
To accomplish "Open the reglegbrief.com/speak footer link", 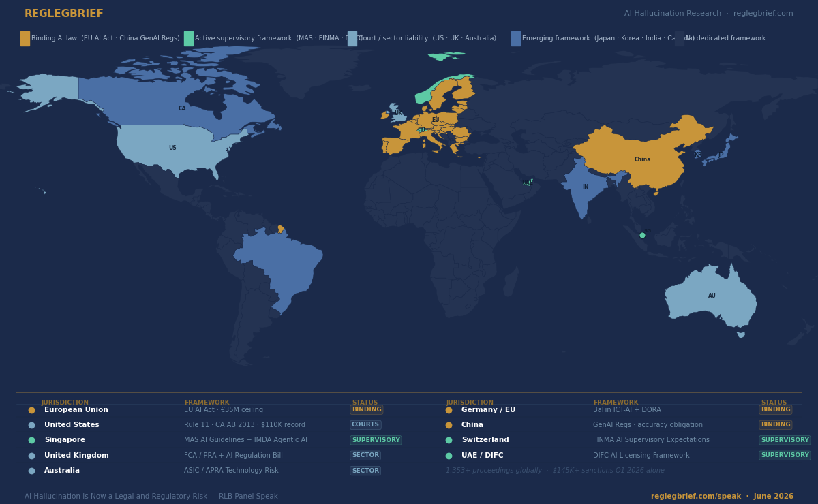I will (x=696, y=497).
